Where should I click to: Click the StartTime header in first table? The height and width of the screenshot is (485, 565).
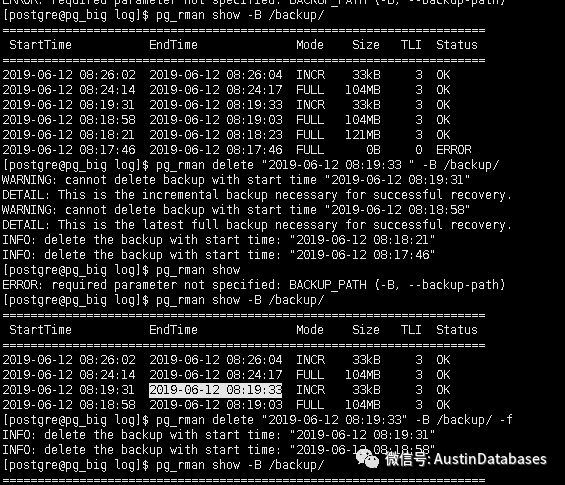pyautogui.click(x=40, y=45)
